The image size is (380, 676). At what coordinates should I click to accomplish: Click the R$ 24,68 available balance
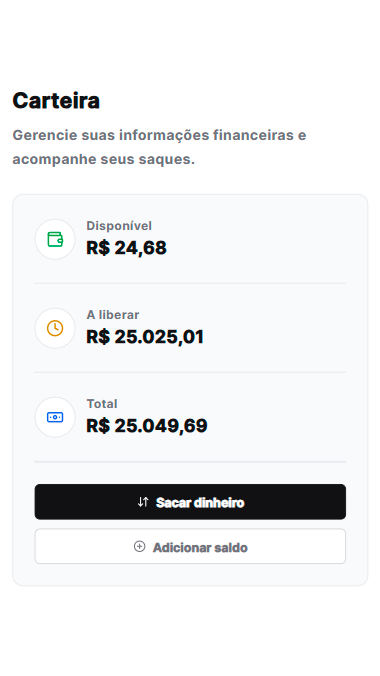126,248
